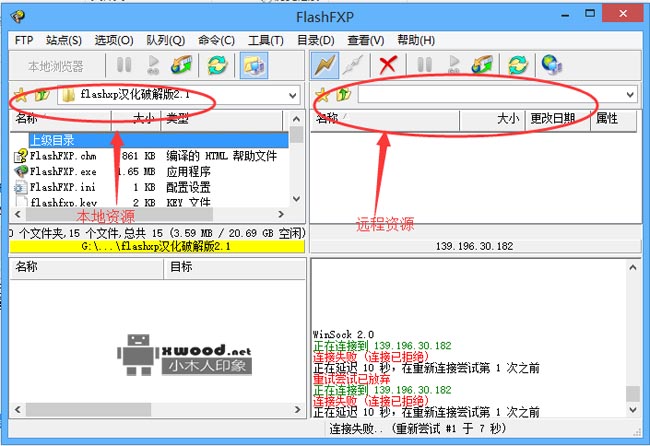The image size is (650, 446).
Task: Open the 查看(V) menu
Action: point(366,40)
